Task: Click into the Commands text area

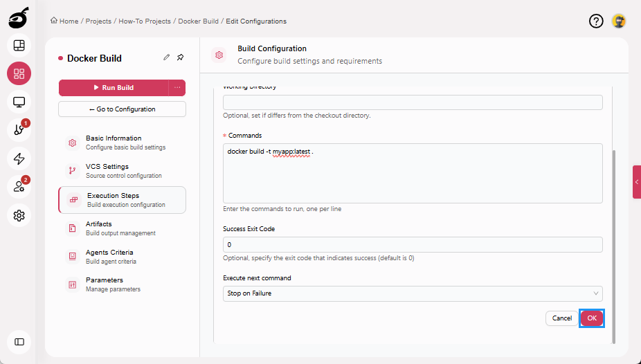Action: (413, 173)
